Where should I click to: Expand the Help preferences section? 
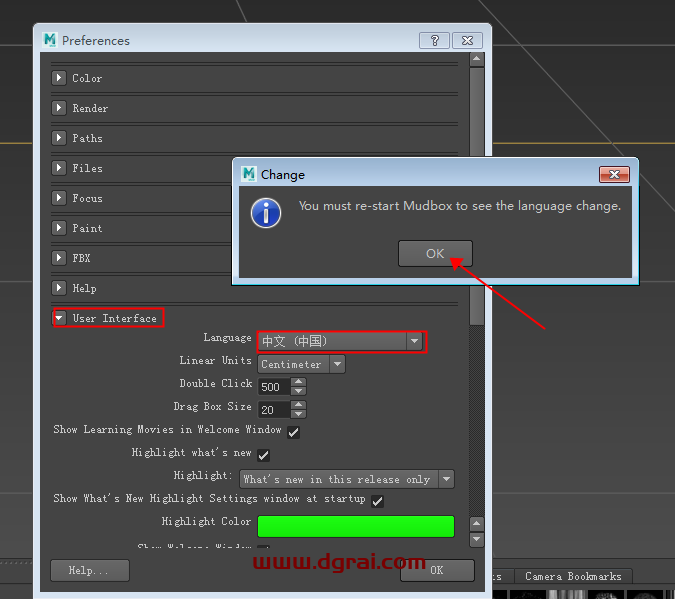point(59,287)
